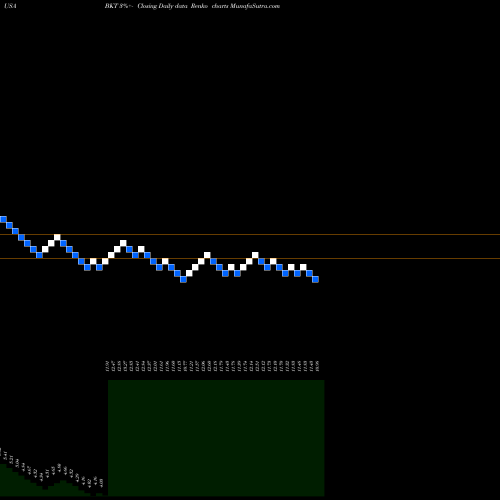Click the first blue Renko brick on the left
This screenshot has width=500, height=500.
coord(3,219)
